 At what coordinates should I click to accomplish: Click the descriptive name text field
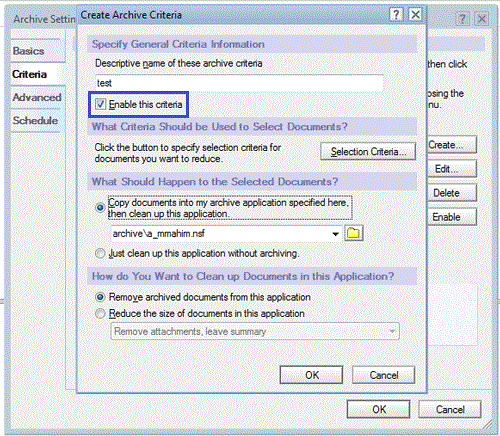pyautogui.click(x=239, y=83)
